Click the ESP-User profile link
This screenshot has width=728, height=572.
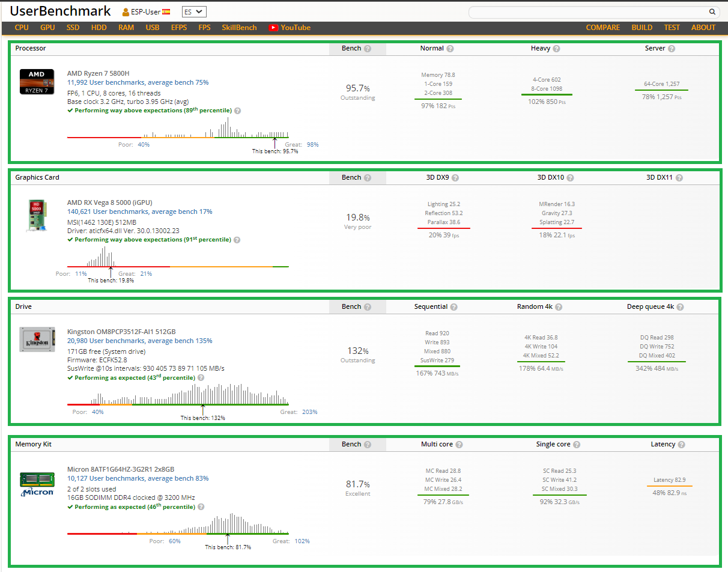click(146, 12)
